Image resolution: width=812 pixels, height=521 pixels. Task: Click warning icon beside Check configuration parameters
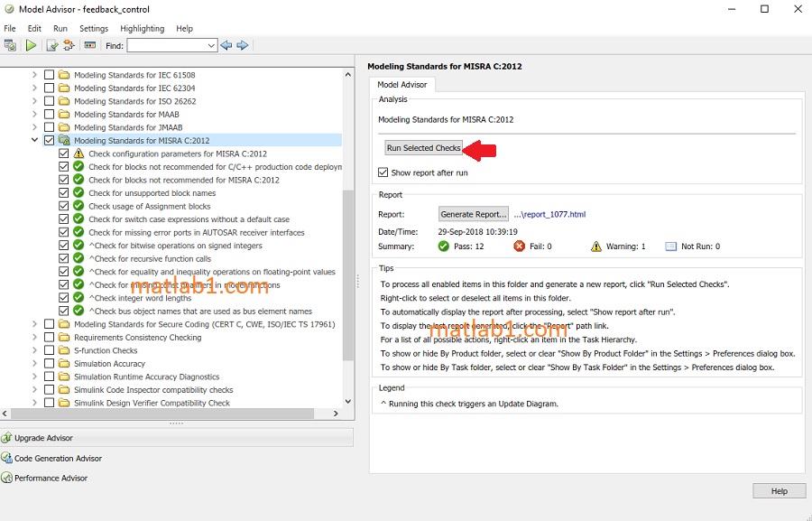click(78, 154)
